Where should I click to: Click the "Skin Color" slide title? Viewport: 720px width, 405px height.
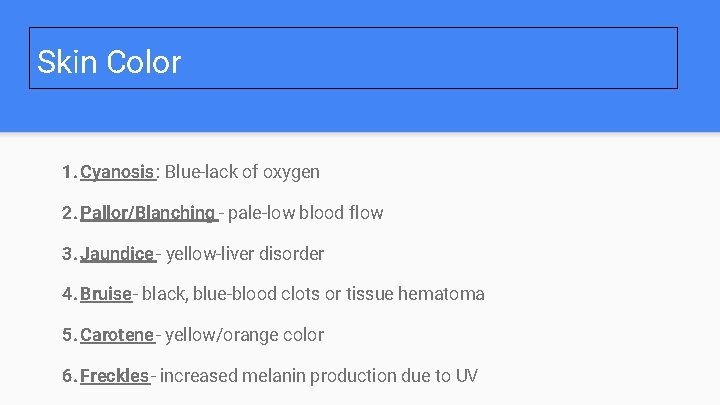coord(109,62)
